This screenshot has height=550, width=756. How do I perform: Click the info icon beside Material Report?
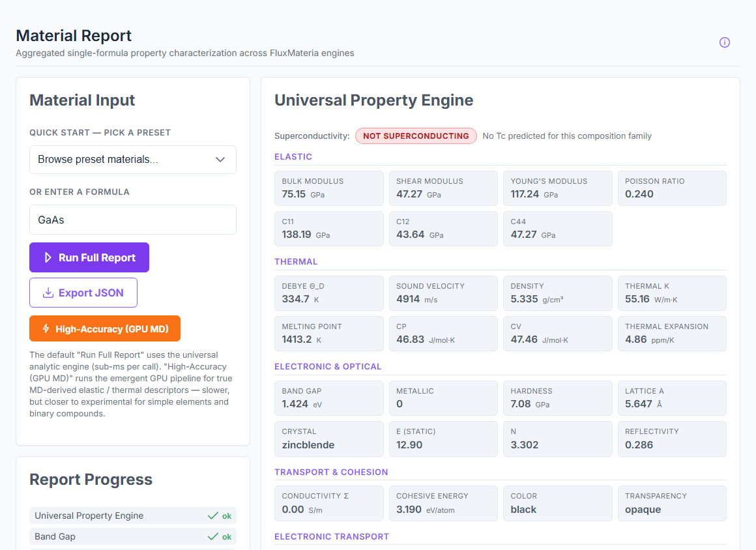tap(724, 42)
